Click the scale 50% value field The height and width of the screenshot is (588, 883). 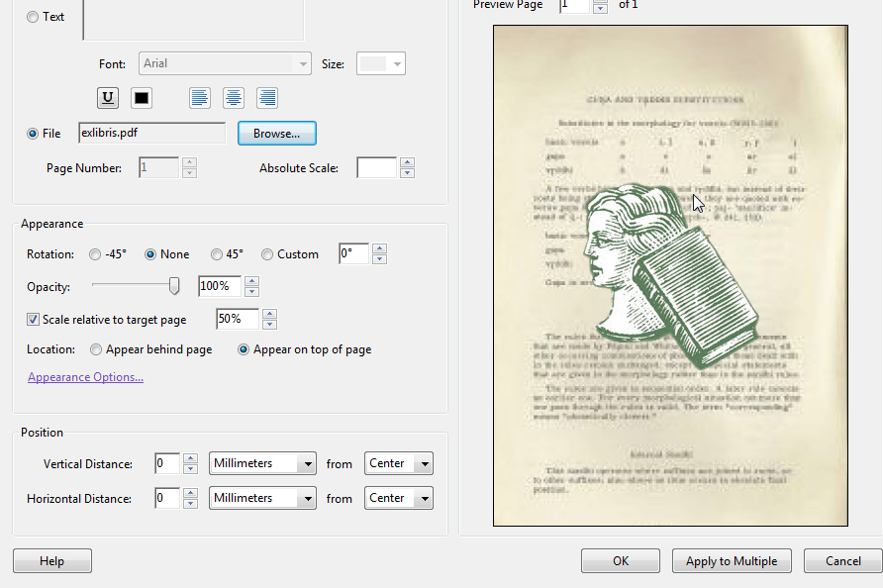(x=238, y=319)
